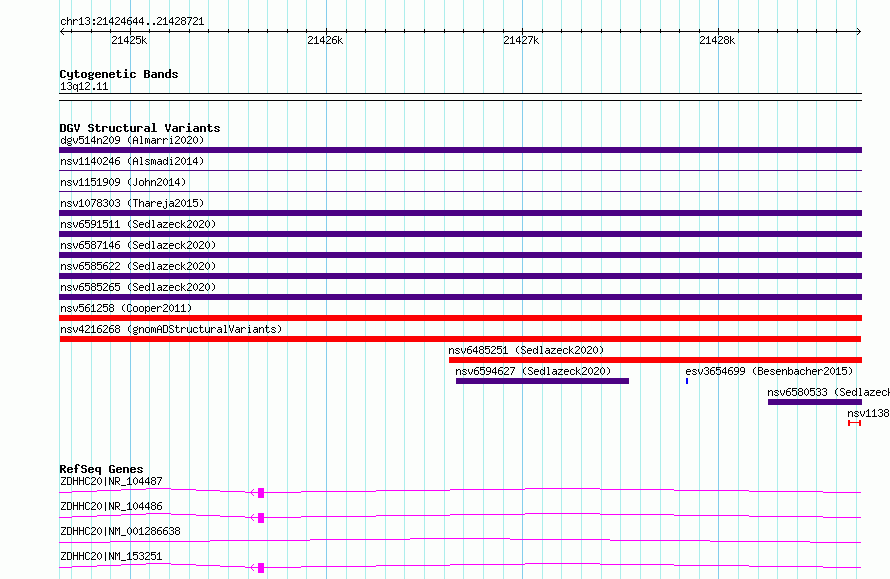Click magenta exon block of NR_104486
Screen dimensions: 890x579
click(261, 518)
